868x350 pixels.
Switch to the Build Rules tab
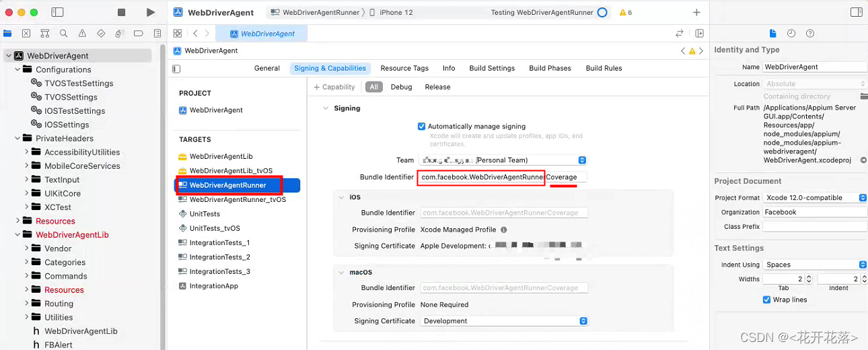tap(604, 68)
